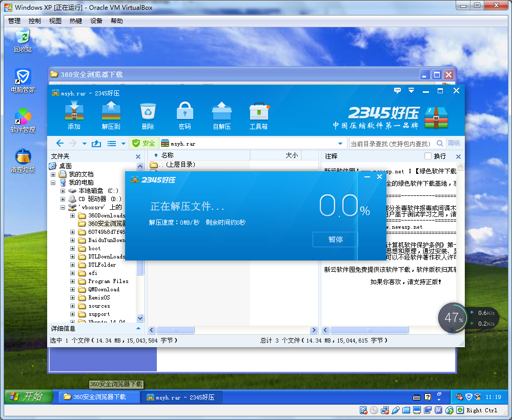Click the 高级 advanced search link
512x420 pixels.
454,143
